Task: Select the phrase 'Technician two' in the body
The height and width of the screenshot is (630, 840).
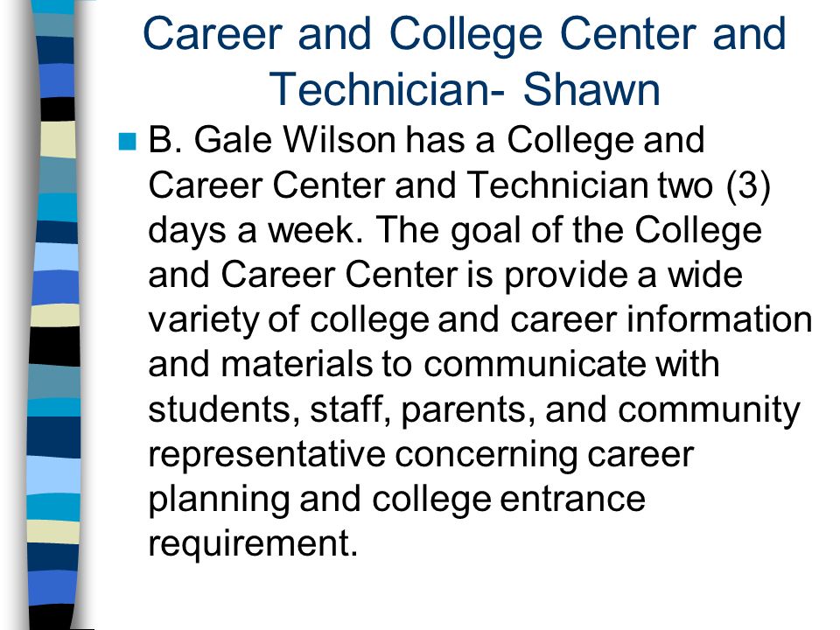Action: pos(590,185)
